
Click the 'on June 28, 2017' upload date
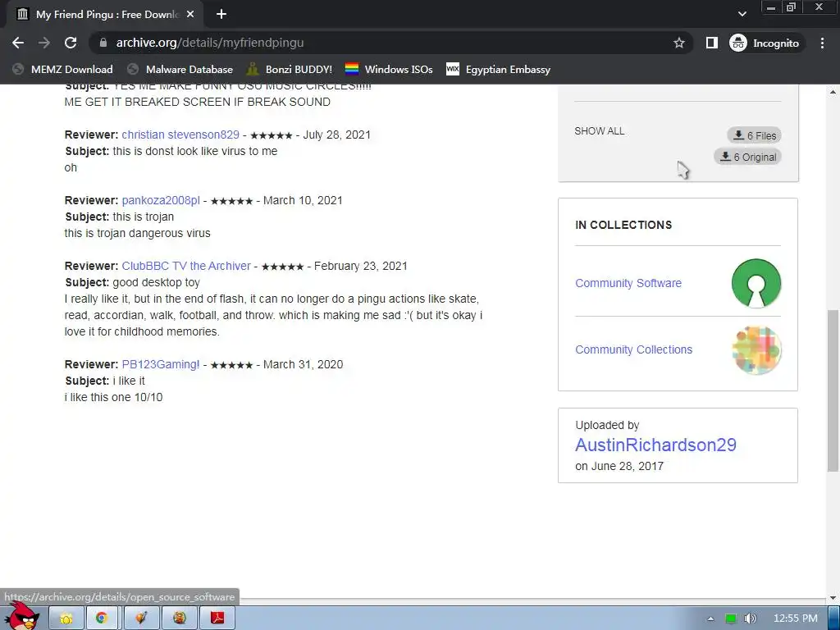(619, 466)
